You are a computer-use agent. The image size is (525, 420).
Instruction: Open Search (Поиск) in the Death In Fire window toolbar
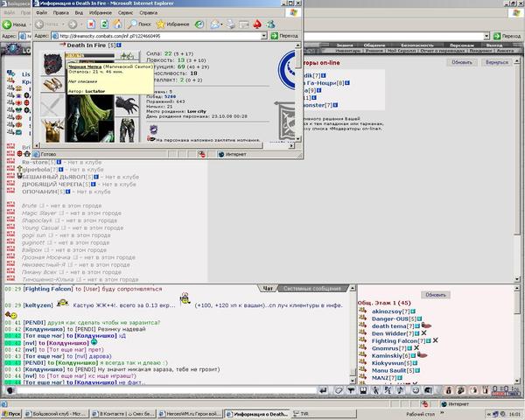(140, 24)
